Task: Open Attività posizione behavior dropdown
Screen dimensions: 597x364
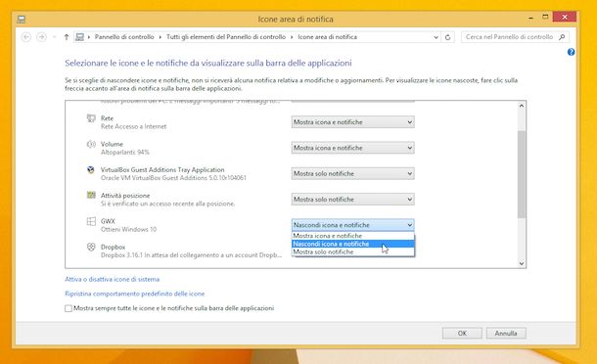Action: (x=352, y=200)
